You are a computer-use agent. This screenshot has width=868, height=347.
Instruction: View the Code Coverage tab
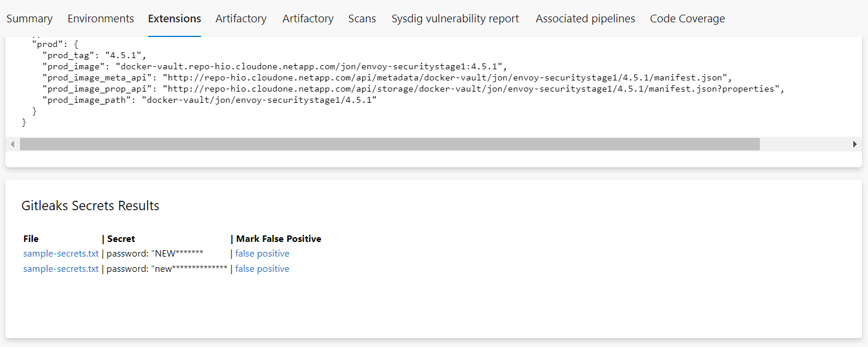pyautogui.click(x=688, y=19)
